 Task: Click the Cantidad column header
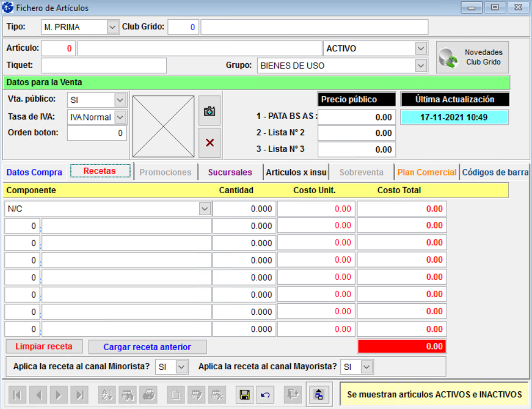click(236, 190)
